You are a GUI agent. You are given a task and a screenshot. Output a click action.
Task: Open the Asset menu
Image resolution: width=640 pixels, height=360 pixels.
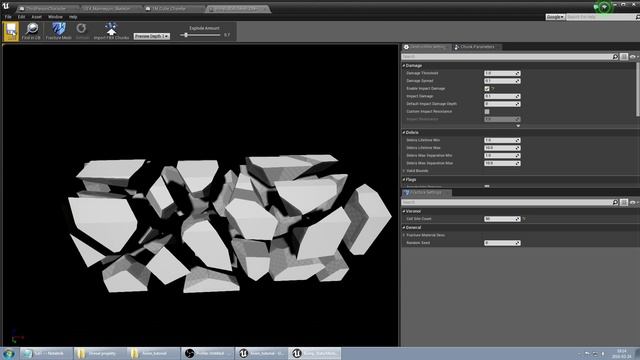[x=37, y=17]
